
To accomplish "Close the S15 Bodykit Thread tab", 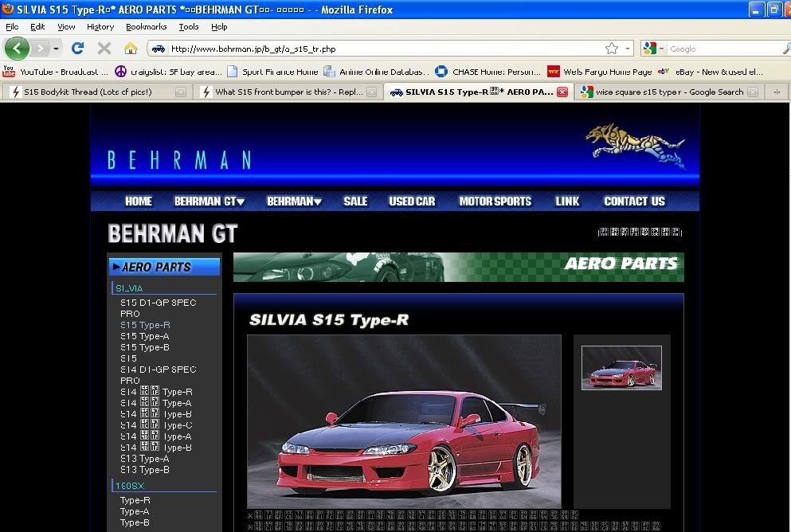I will [x=181, y=92].
